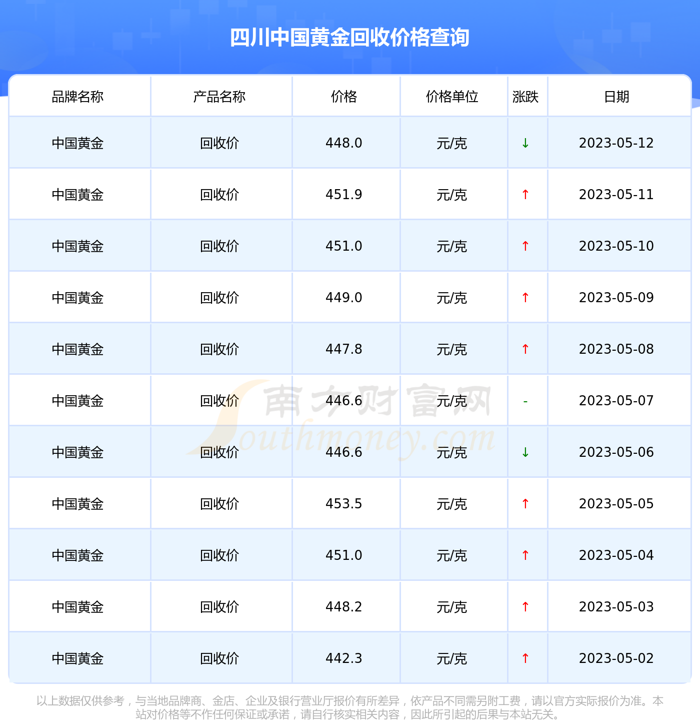Select the date 2023-05-03

point(616,607)
